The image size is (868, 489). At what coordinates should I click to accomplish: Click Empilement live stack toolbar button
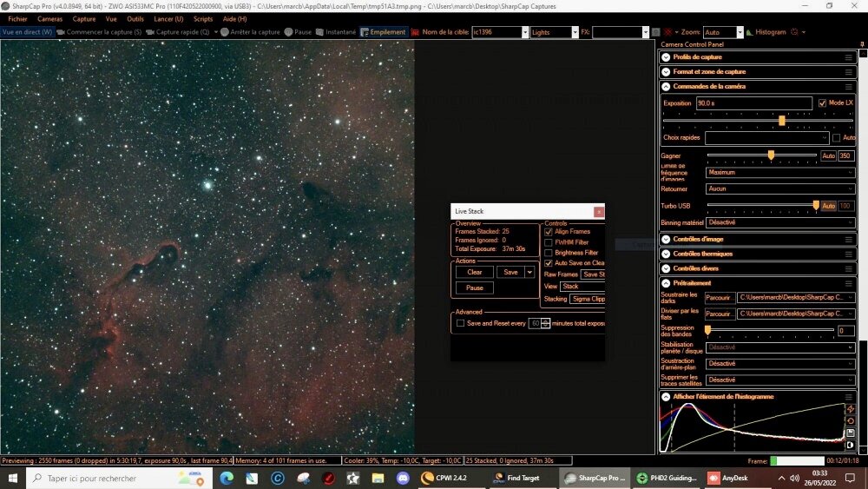pyautogui.click(x=383, y=32)
